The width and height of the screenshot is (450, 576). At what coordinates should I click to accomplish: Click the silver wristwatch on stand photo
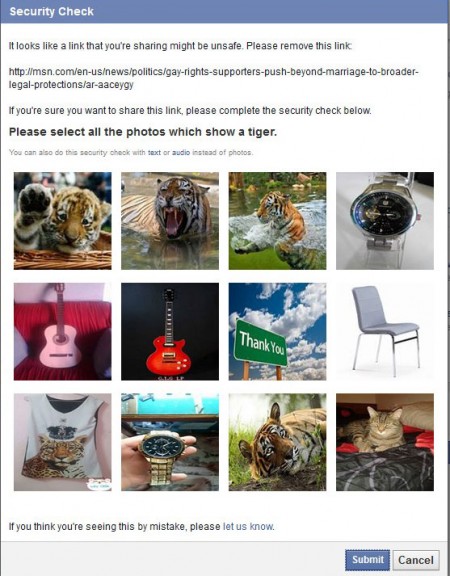[385, 221]
